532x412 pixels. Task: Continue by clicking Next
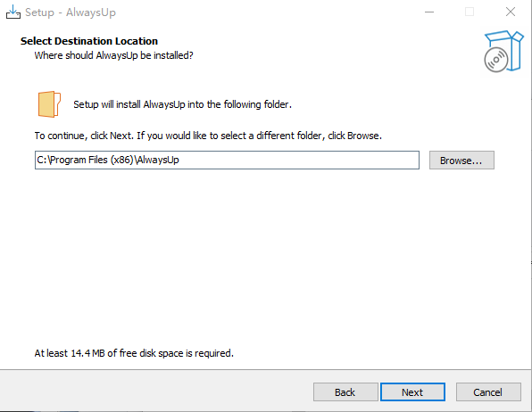tap(412, 392)
